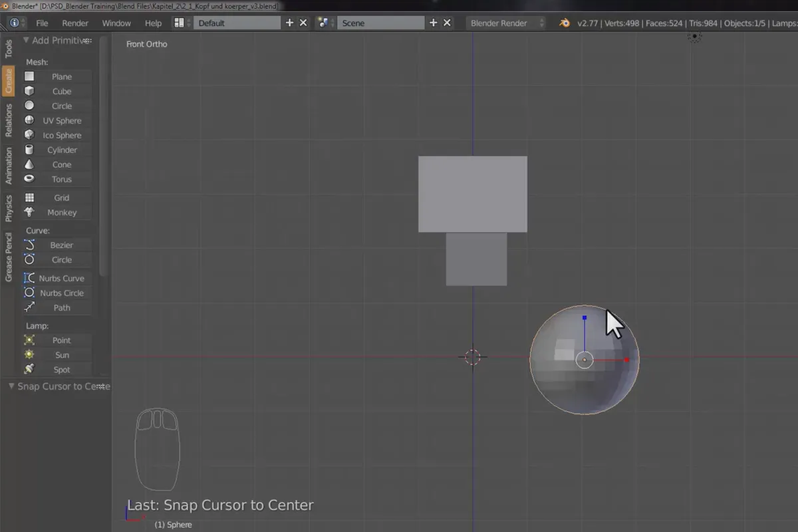Open the Render menu

point(75,23)
